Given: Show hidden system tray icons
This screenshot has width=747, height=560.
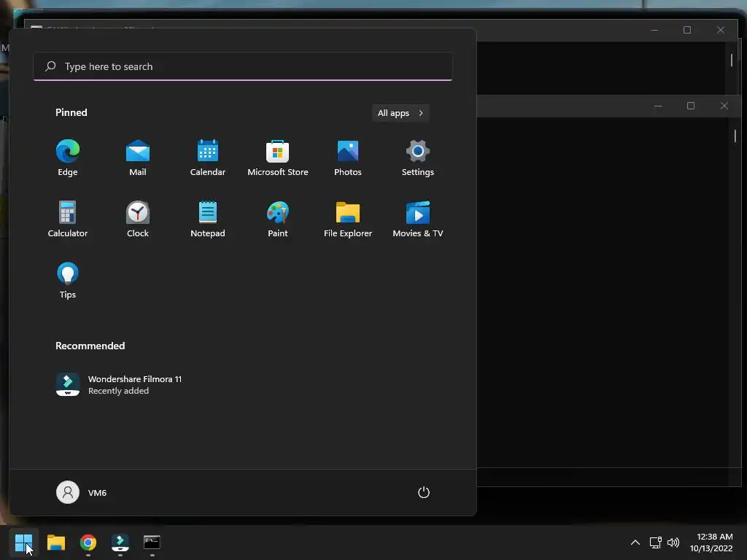Looking at the screenshot, I should 635,542.
